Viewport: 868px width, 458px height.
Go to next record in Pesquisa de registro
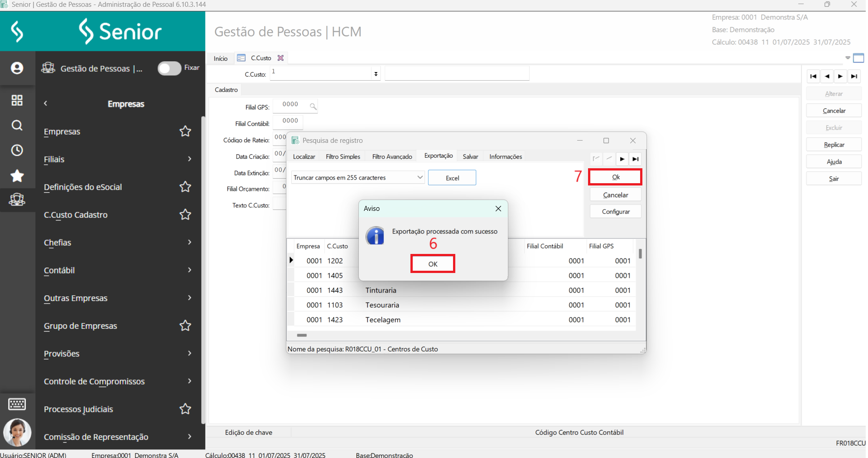coord(622,159)
